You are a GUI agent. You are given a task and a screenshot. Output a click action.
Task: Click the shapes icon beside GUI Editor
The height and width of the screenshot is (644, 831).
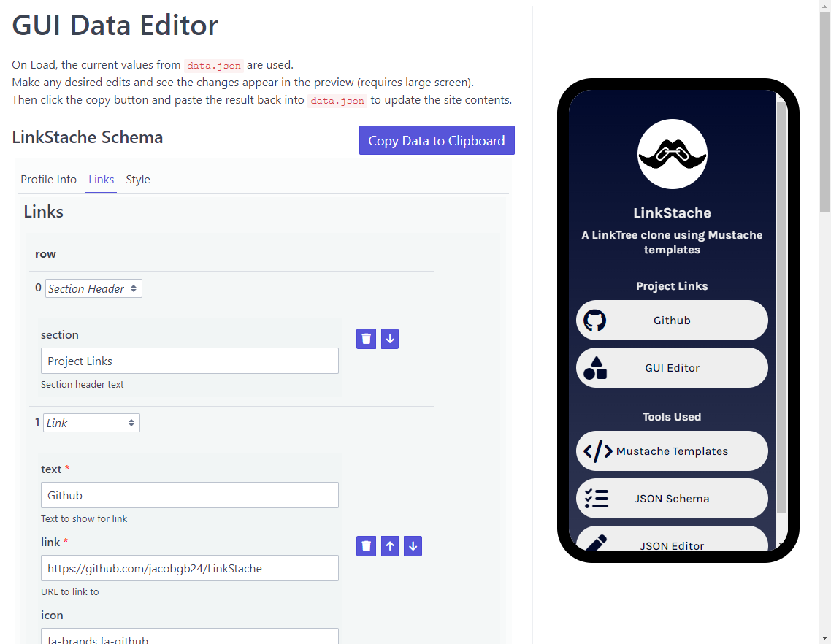click(595, 368)
